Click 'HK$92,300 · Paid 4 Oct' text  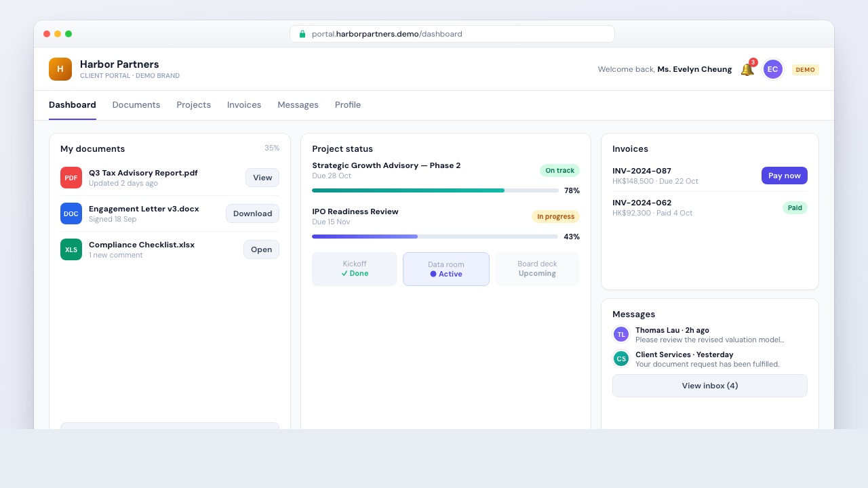coord(652,213)
